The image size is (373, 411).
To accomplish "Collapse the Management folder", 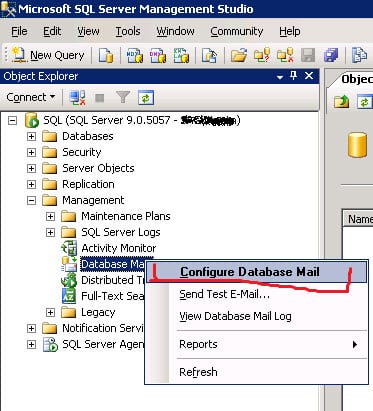I will (x=31, y=200).
